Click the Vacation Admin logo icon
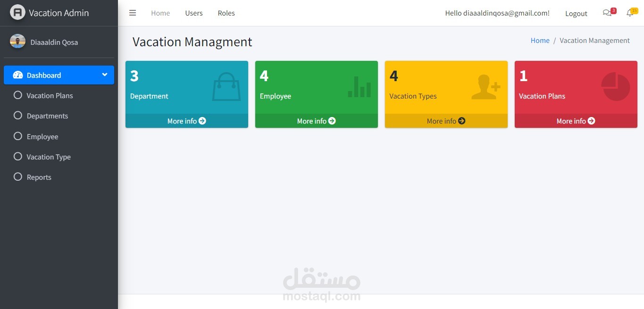 tap(17, 12)
